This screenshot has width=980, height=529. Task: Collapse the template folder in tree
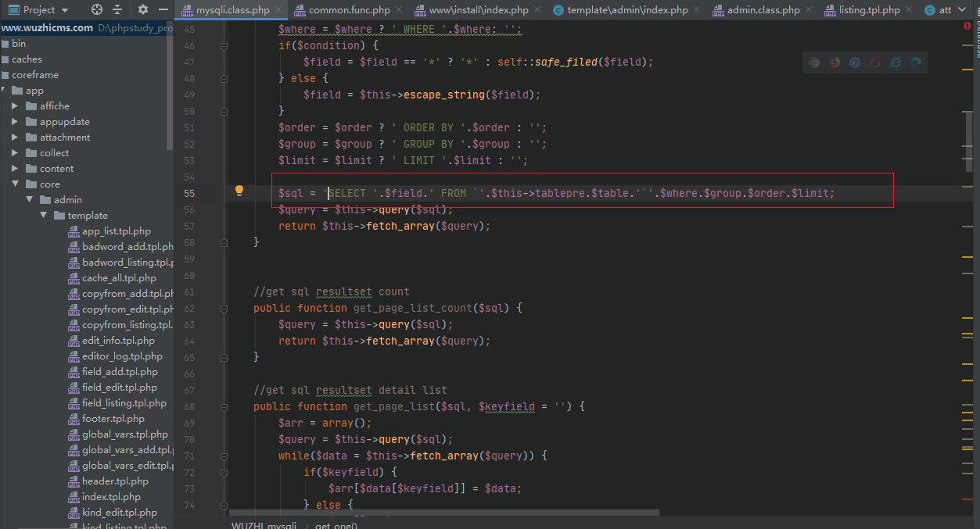click(x=44, y=216)
